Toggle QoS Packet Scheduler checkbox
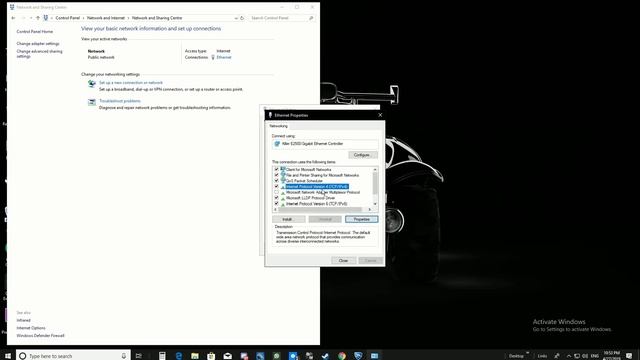The height and width of the screenshot is (360, 640). pos(276,181)
